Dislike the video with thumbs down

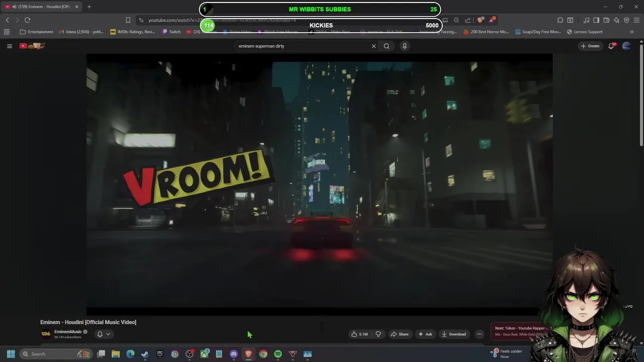point(378,334)
